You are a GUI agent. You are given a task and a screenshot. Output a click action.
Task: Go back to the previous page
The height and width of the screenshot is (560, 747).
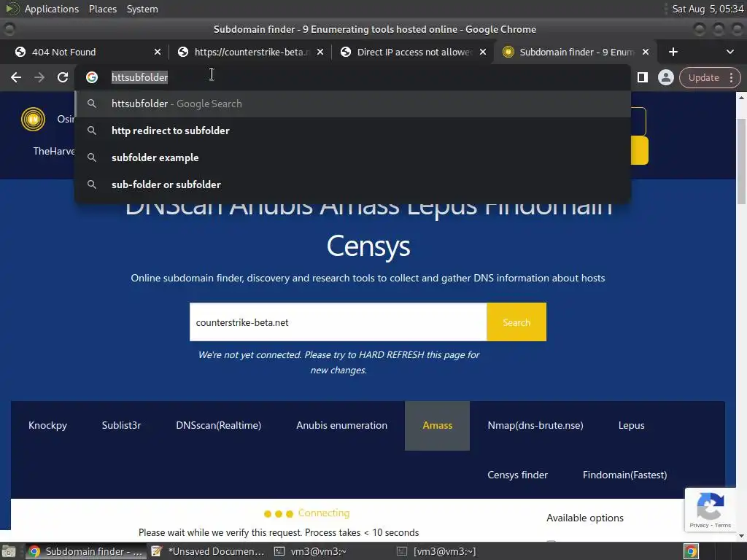16,77
